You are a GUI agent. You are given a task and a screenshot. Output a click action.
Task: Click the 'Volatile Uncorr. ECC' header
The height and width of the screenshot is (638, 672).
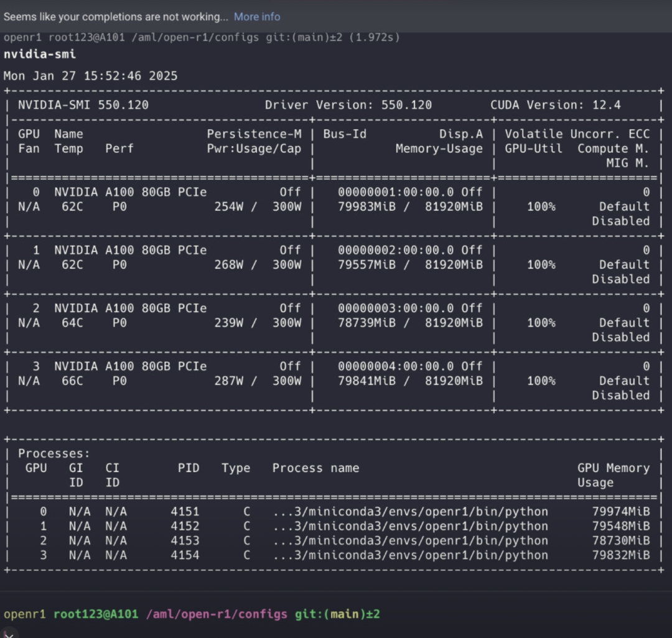pyautogui.click(x=577, y=134)
